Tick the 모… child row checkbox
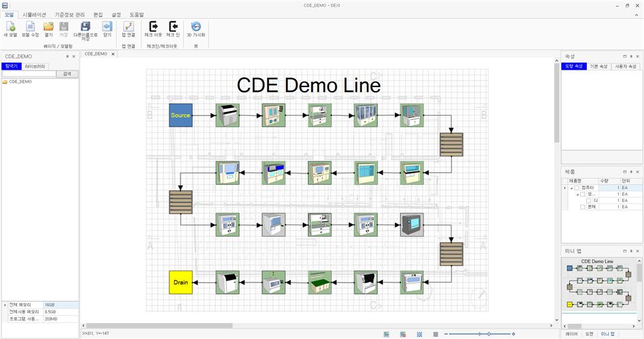 tap(583, 194)
